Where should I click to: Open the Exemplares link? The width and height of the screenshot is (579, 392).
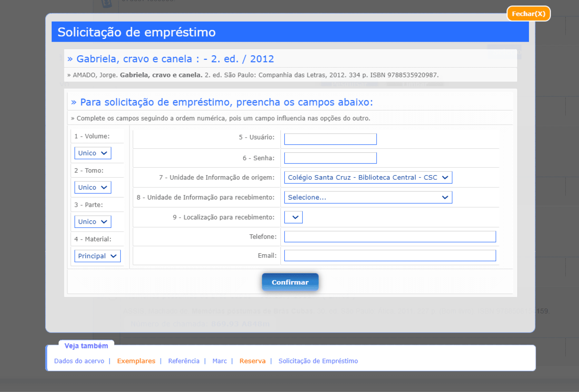(136, 361)
